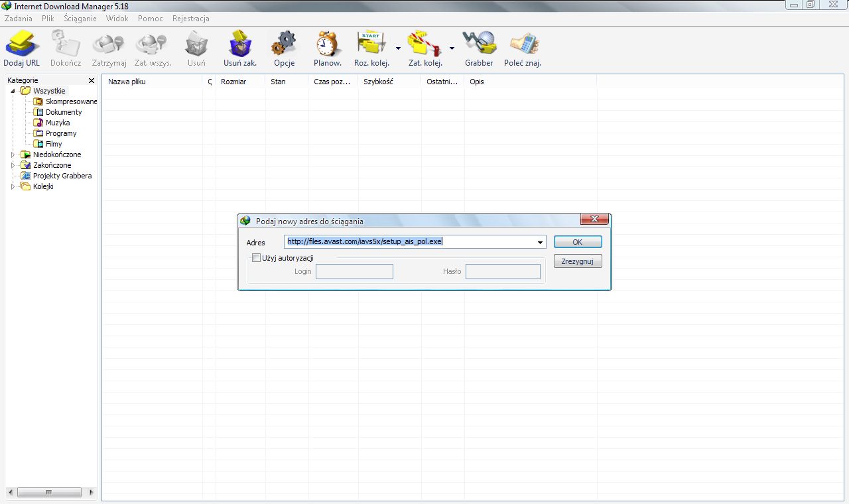Select the Muzyka category icon
This screenshot has width=849, height=504.
[39, 123]
